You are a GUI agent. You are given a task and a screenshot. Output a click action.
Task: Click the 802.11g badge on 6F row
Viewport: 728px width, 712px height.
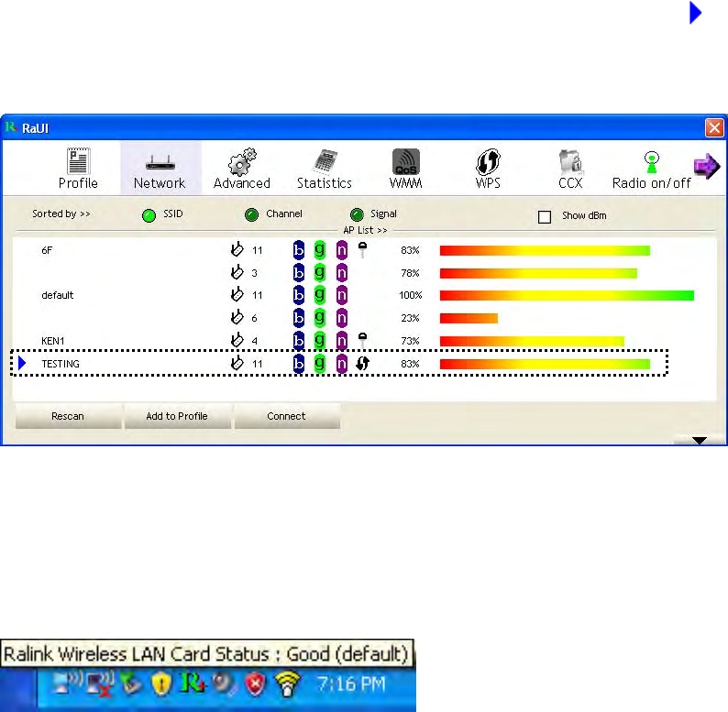coord(319,250)
